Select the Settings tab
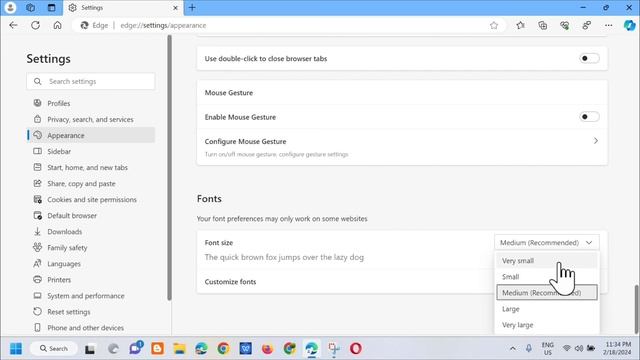640x360 pixels. coord(122,8)
